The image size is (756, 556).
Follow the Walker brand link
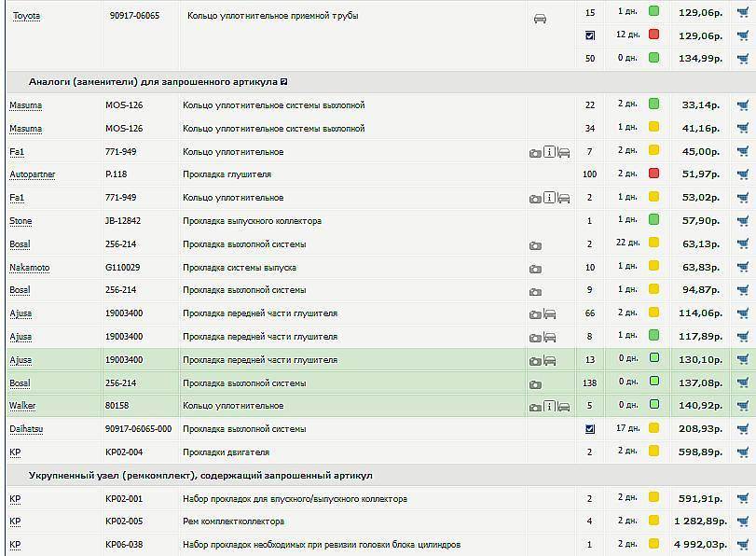[x=22, y=406]
